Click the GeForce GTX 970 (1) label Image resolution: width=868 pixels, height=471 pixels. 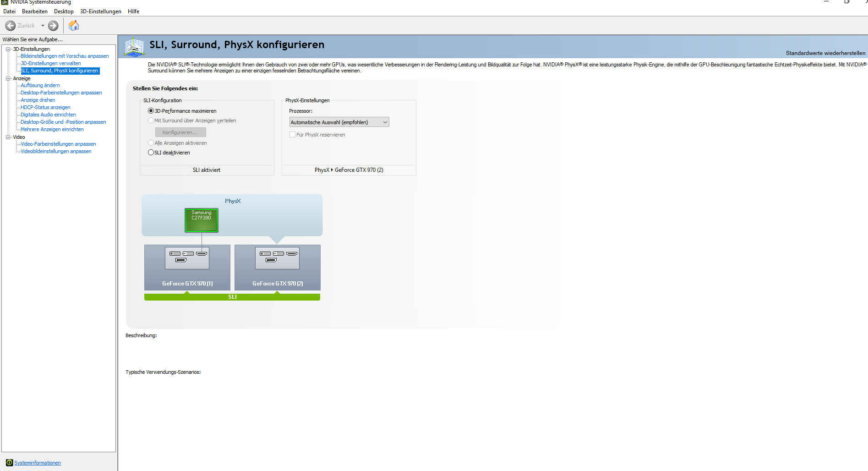click(x=187, y=284)
